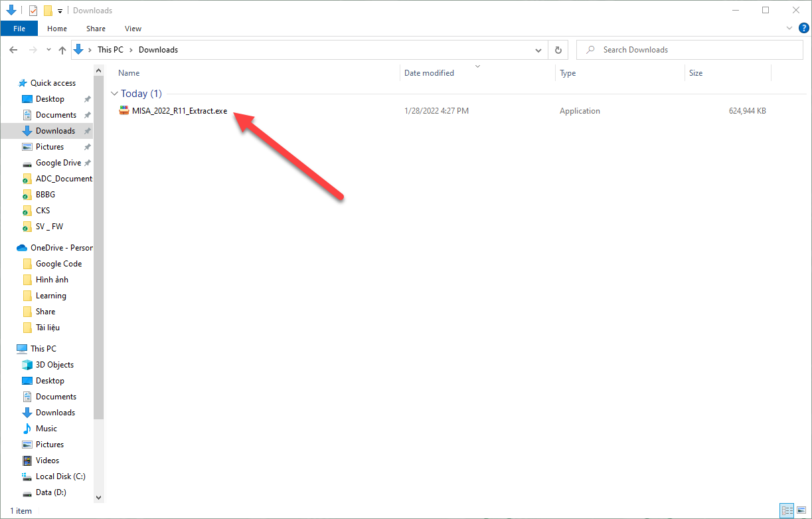Open 3D Objects under This PC

click(54, 365)
